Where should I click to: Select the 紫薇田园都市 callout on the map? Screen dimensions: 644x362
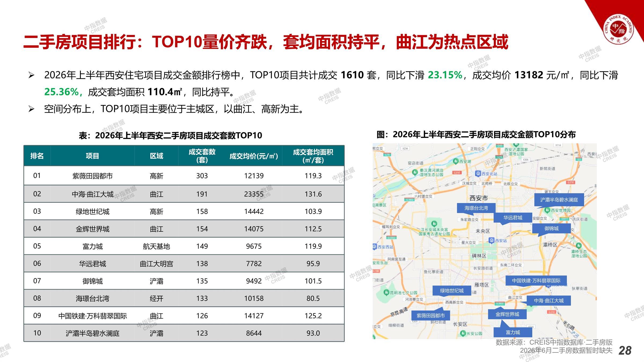click(x=430, y=316)
